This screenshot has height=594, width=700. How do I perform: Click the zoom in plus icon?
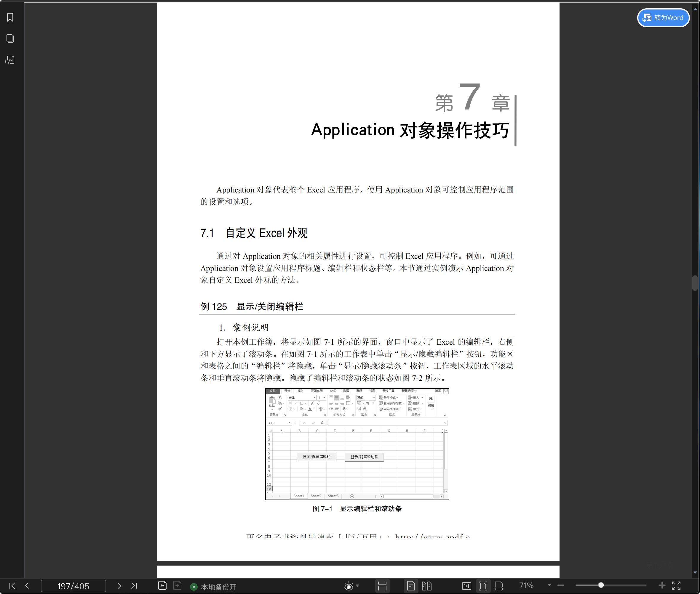[662, 585]
